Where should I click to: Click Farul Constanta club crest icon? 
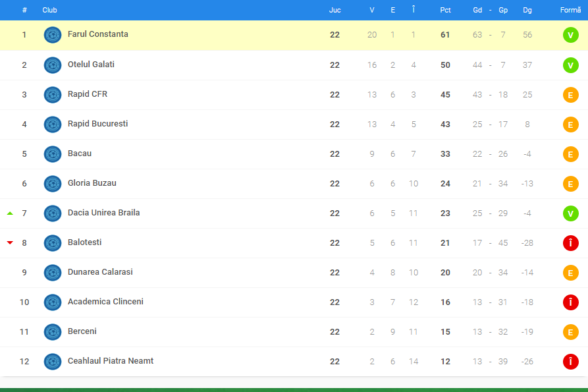[53, 35]
